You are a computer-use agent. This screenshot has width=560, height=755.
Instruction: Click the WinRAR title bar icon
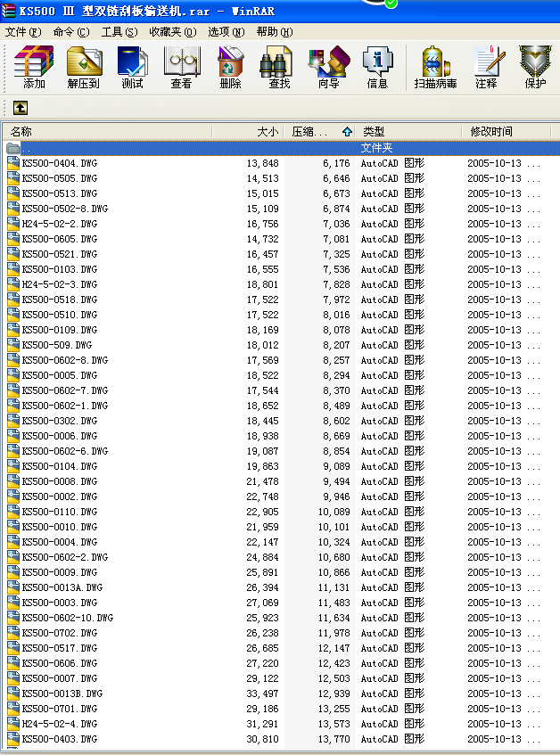pos(8,11)
